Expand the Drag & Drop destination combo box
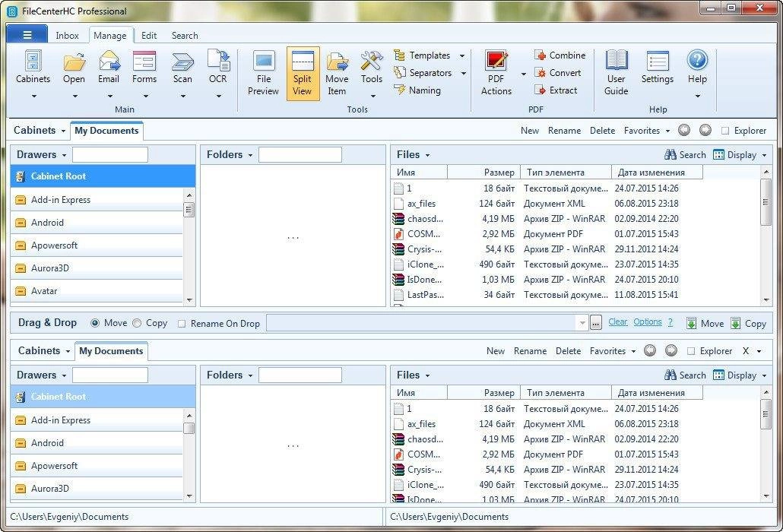Viewport: 783px width, 532px height. pos(582,324)
